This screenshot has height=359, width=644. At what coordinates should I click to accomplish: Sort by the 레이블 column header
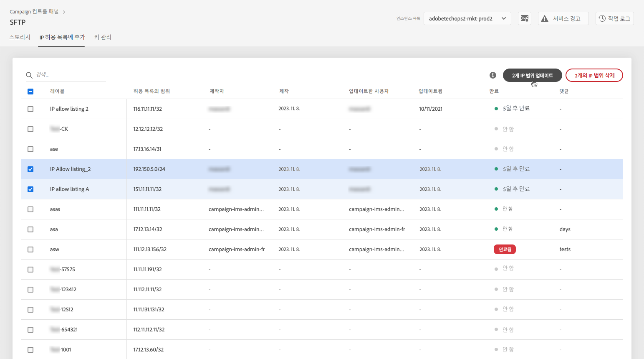coord(57,91)
